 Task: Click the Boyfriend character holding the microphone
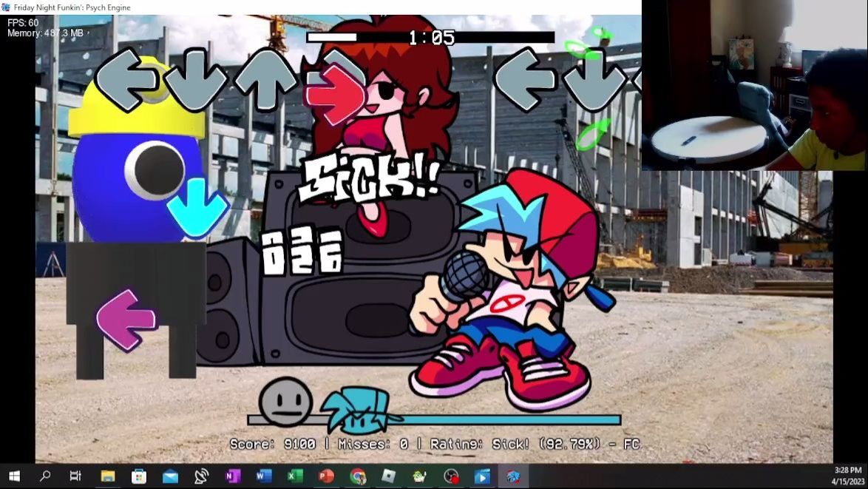[512, 291]
